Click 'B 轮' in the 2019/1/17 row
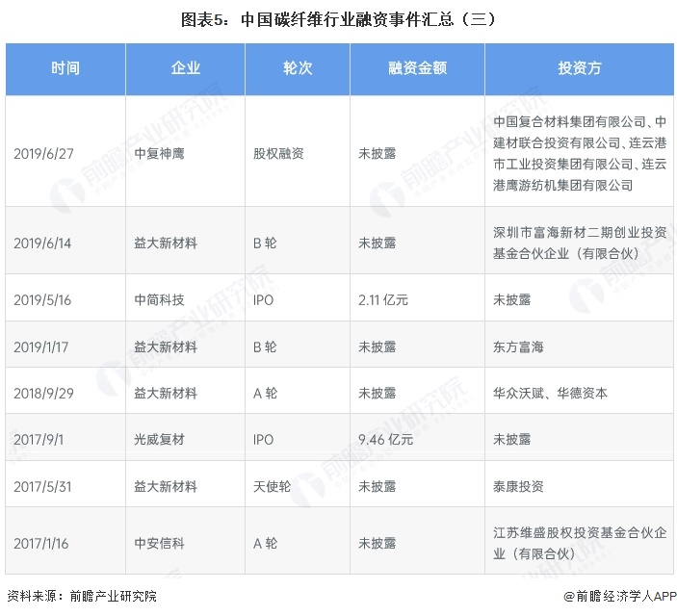The image size is (677, 616). click(x=265, y=347)
